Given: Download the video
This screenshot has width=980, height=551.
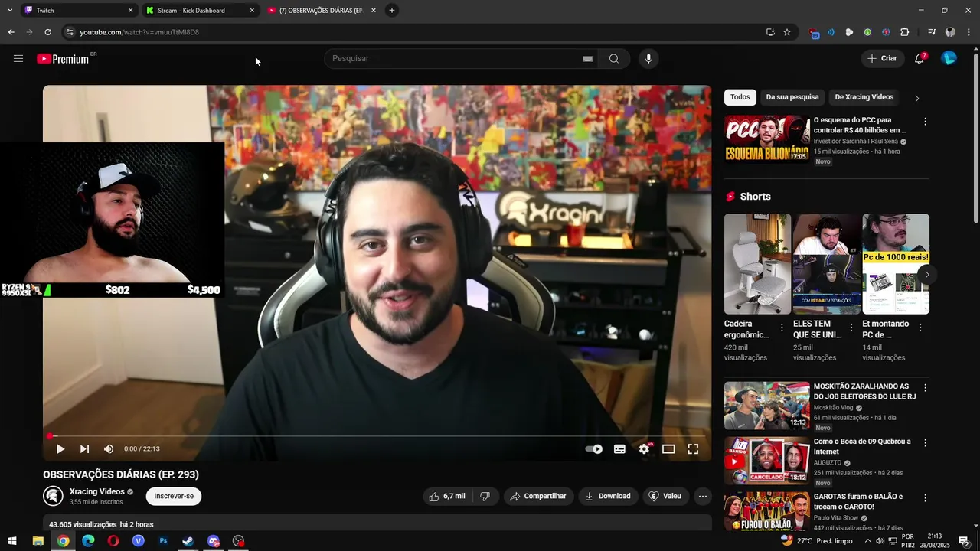Looking at the screenshot, I should (608, 496).
